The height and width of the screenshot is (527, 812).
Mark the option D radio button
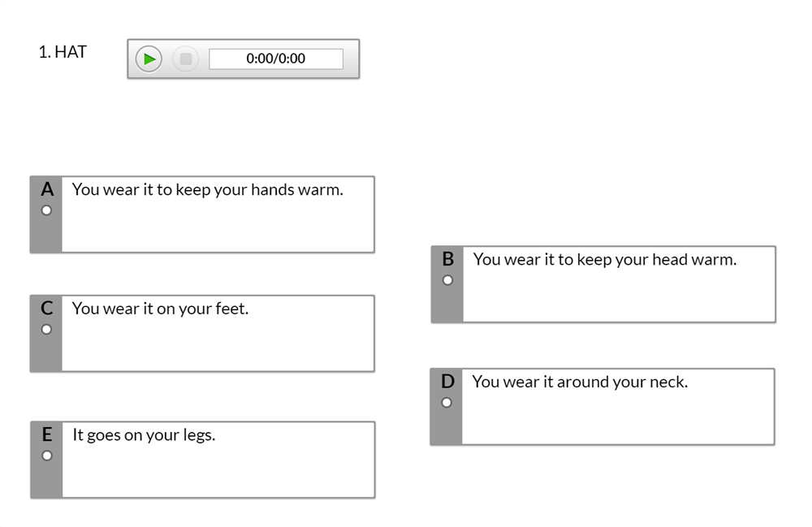click(447, 403)
